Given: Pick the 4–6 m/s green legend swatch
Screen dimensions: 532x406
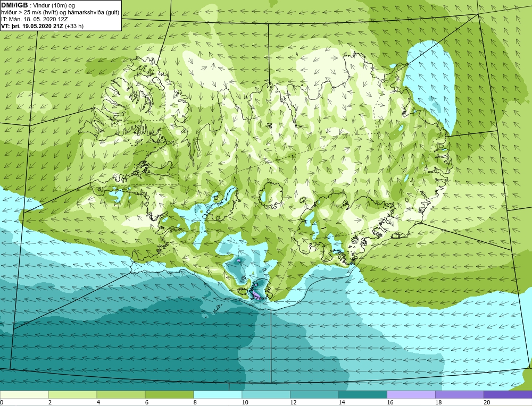Looking at the screenshot, I should 121,394.
